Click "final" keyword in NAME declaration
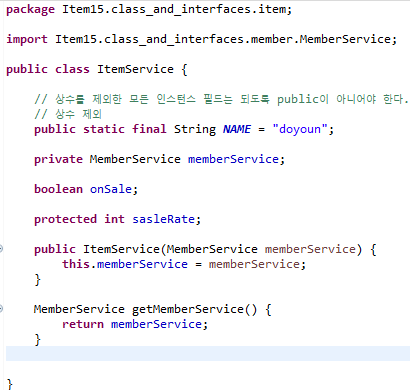 (149, 129)
